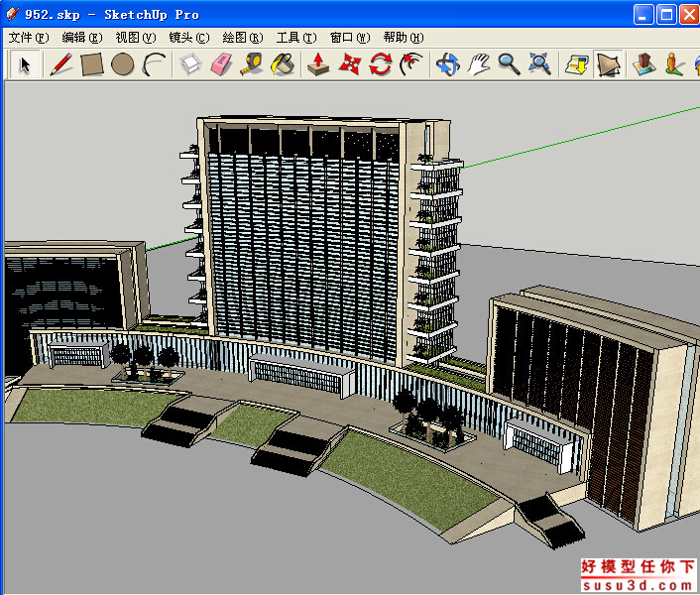Maximize the SketchUp Pro window
The image size is (700, 595).
point(666,15)
